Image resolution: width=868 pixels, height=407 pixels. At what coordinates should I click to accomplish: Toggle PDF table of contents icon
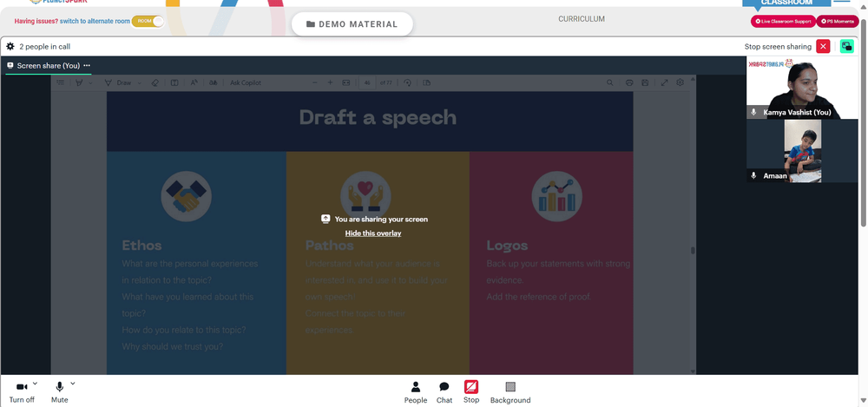[x=61, y=82]
